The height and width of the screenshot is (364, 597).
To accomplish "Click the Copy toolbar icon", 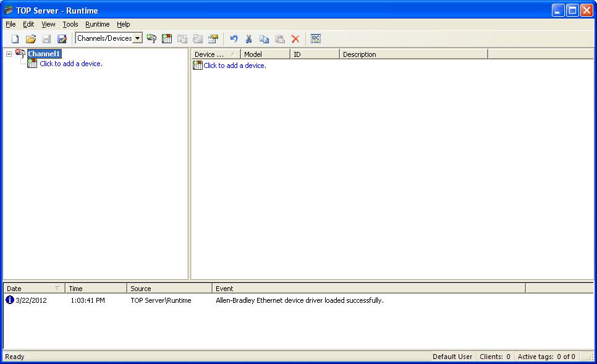I will click(x=265, y=38).
